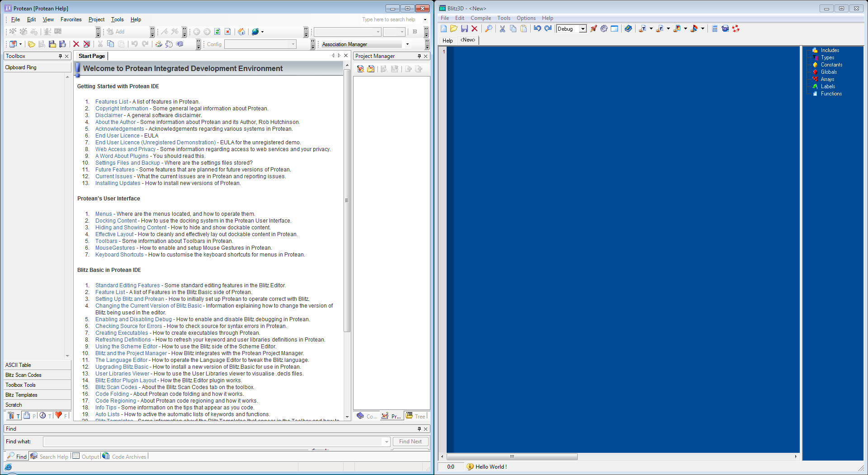This screenshot has height=475, width=868.
Task: Click the color palette icon in Protean toolbar
Action: point(159,44)
